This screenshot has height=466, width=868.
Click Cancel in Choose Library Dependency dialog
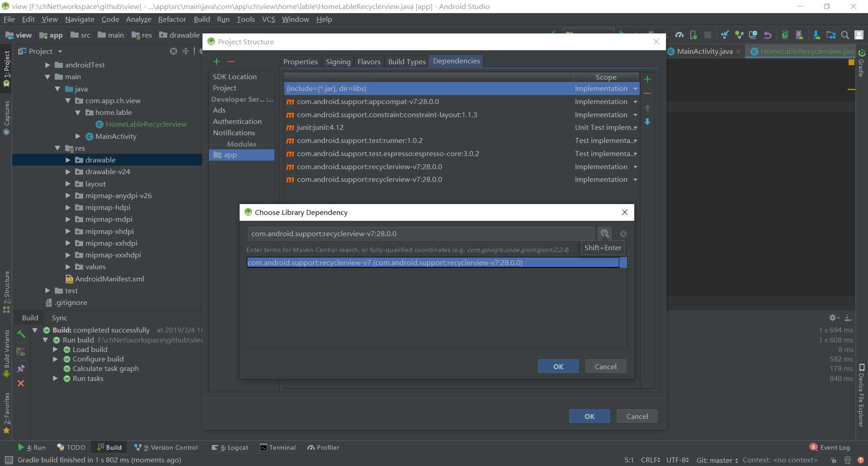click(605, 366)
